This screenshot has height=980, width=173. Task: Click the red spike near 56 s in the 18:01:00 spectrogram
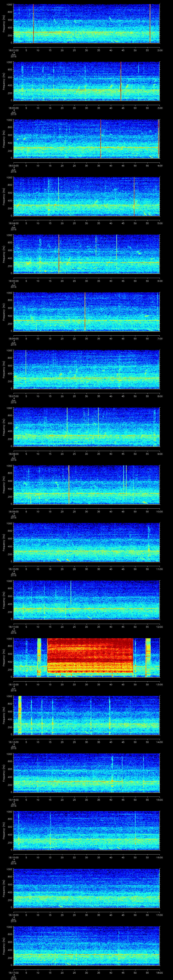(x=150, y=24)
